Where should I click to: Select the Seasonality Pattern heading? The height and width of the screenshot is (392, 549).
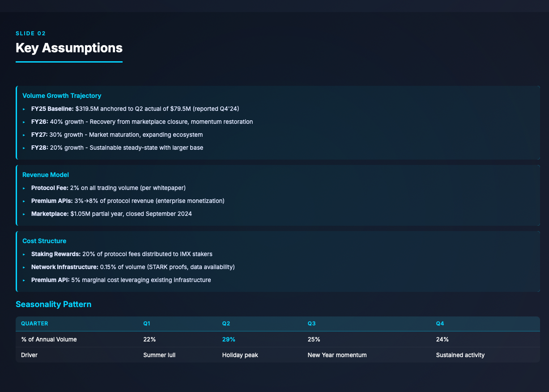pos(53,304)
